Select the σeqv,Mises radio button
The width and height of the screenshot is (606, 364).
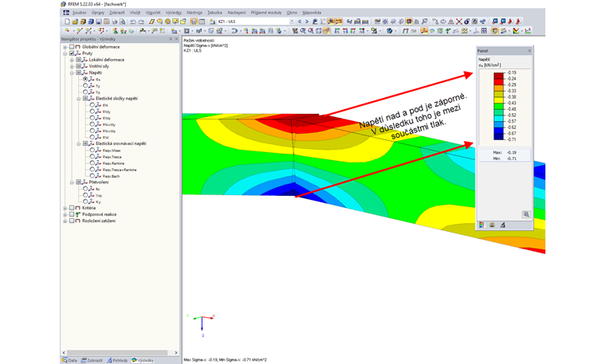[x=92, y=151]
